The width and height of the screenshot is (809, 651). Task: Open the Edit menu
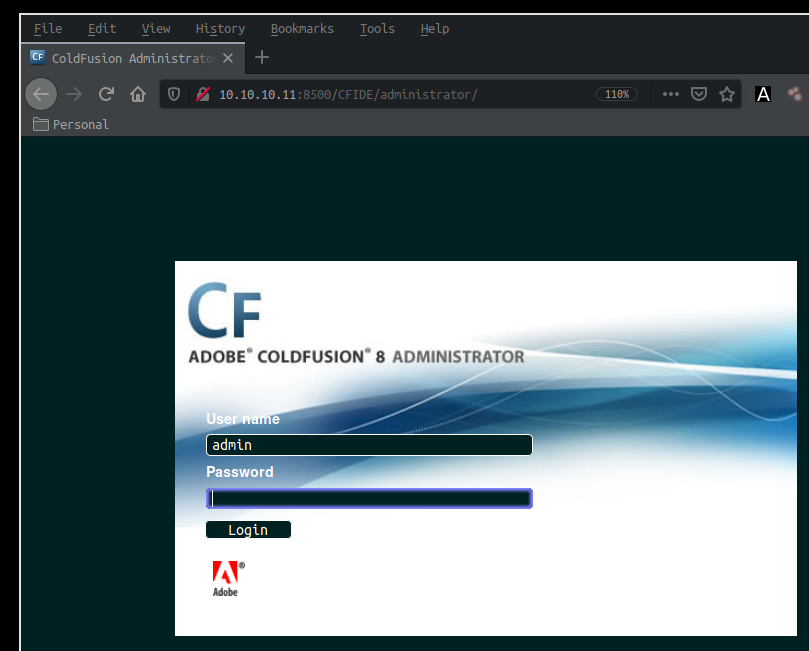pyautogui.click(x=102, y=29)
